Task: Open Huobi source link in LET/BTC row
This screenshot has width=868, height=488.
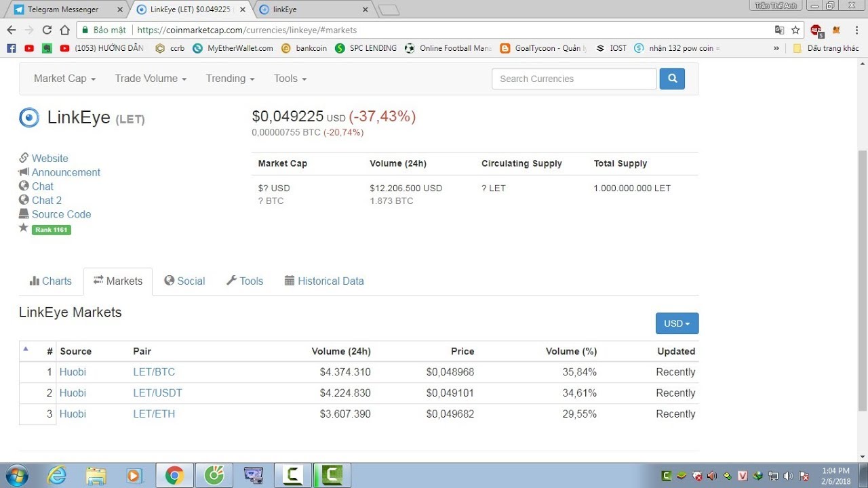Action: [x=73, y=372]
